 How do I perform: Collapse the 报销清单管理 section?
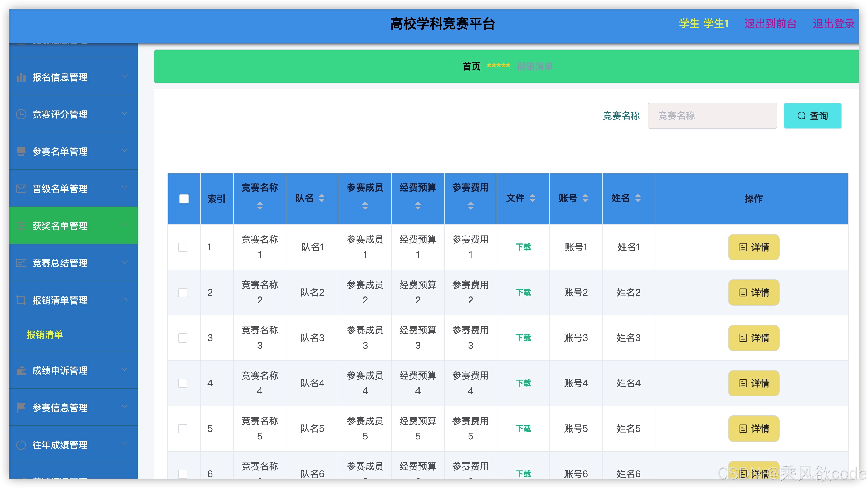click(x=125, y=299)
